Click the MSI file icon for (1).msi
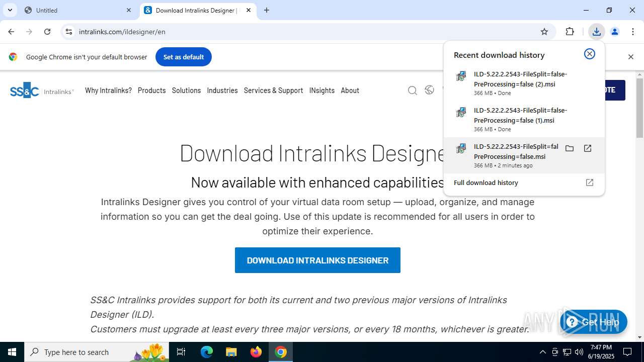The image size is (644, 362). click(461, 113)
